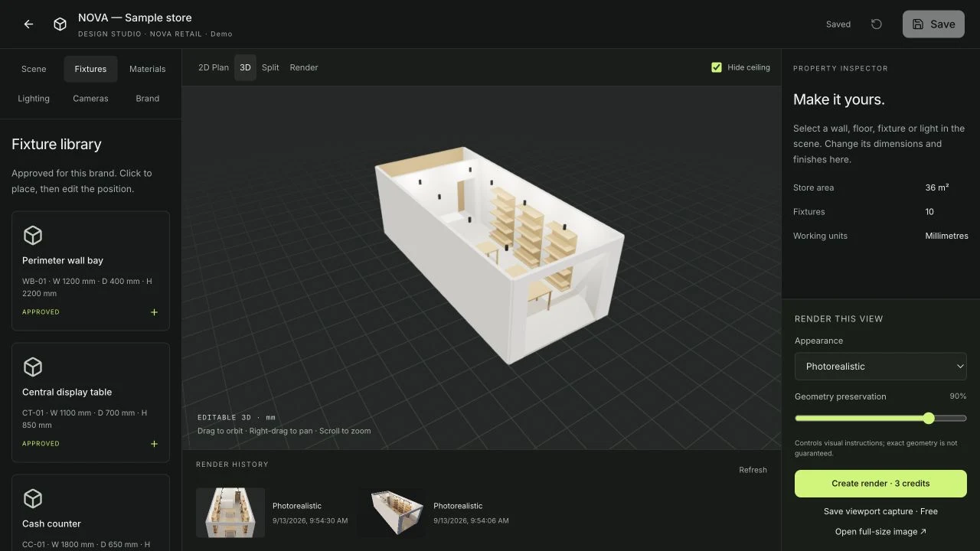Click the Saved status text
Viewport: 980px width, 551px height.
point(838,24)
